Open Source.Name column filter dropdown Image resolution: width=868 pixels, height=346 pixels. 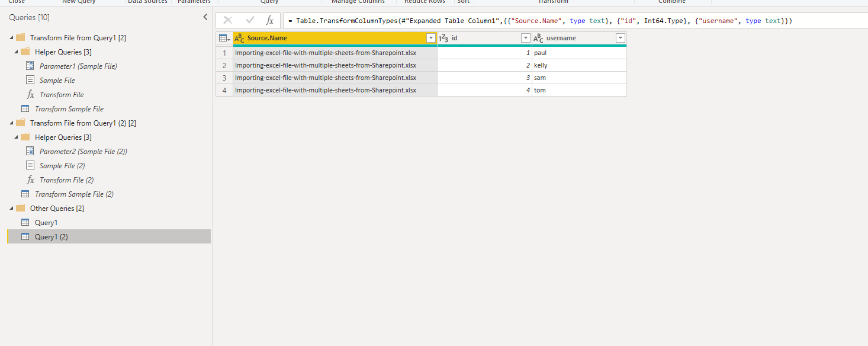coord(431,38)
